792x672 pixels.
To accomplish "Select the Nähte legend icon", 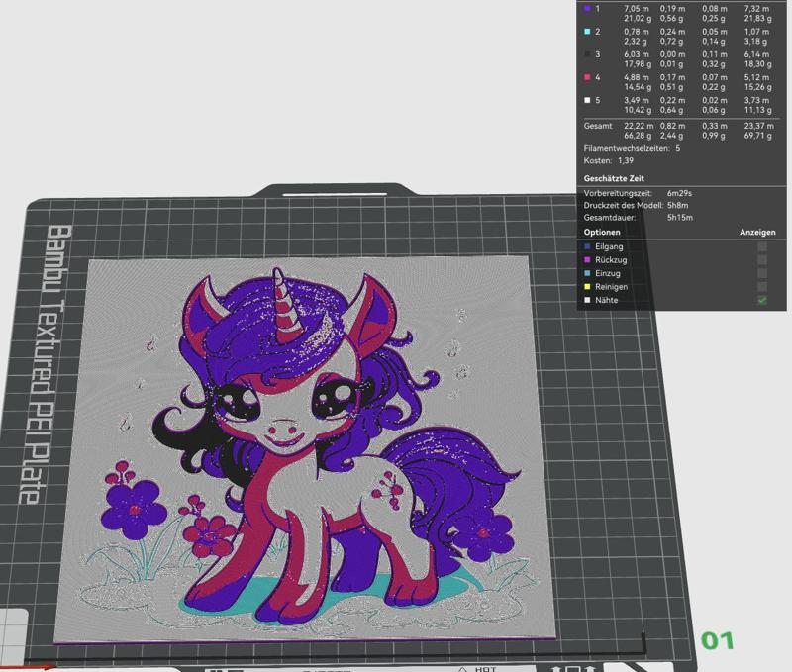I will [588, 299].
